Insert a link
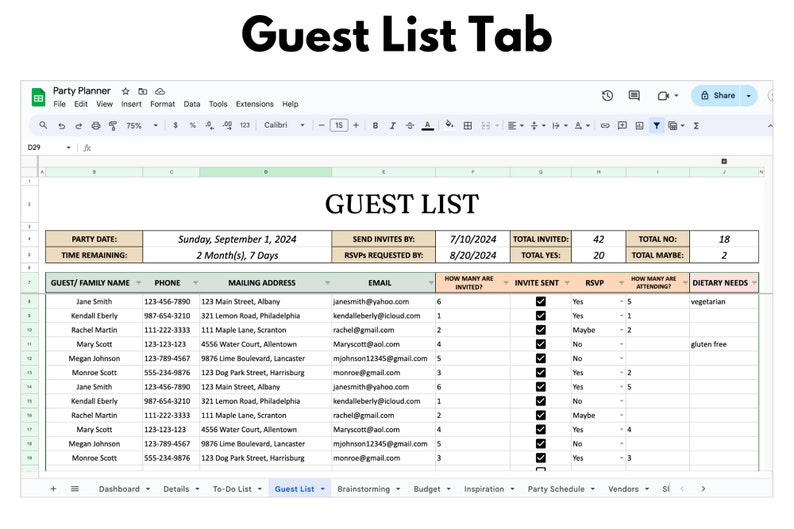This screenshot has width=794, height=529. point(605,126)
